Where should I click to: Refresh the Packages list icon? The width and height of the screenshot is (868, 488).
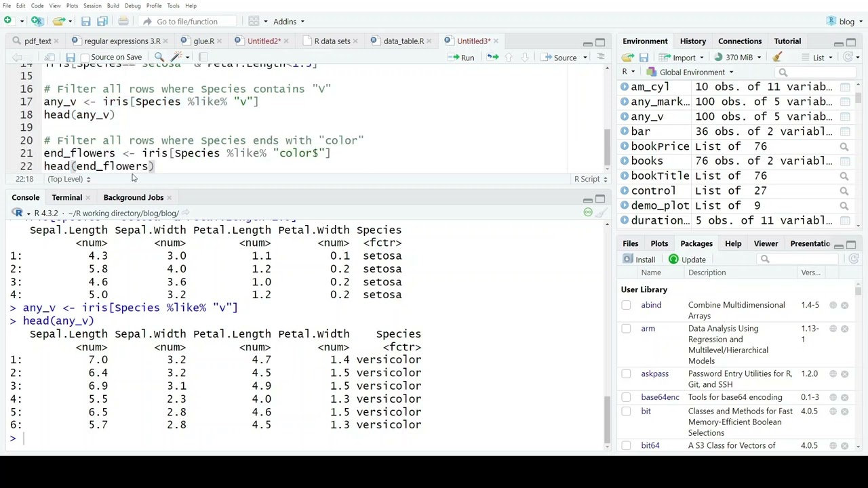tap(854, 259)
